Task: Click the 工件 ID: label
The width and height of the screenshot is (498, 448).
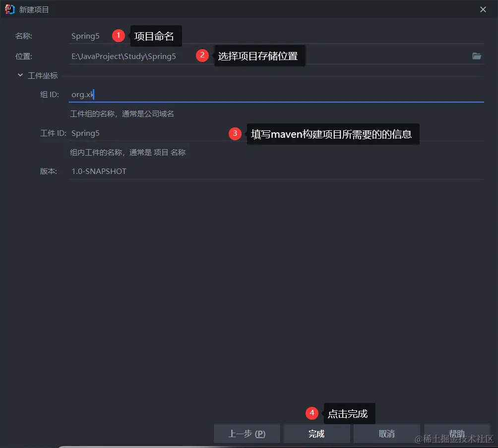Action: 54,133
